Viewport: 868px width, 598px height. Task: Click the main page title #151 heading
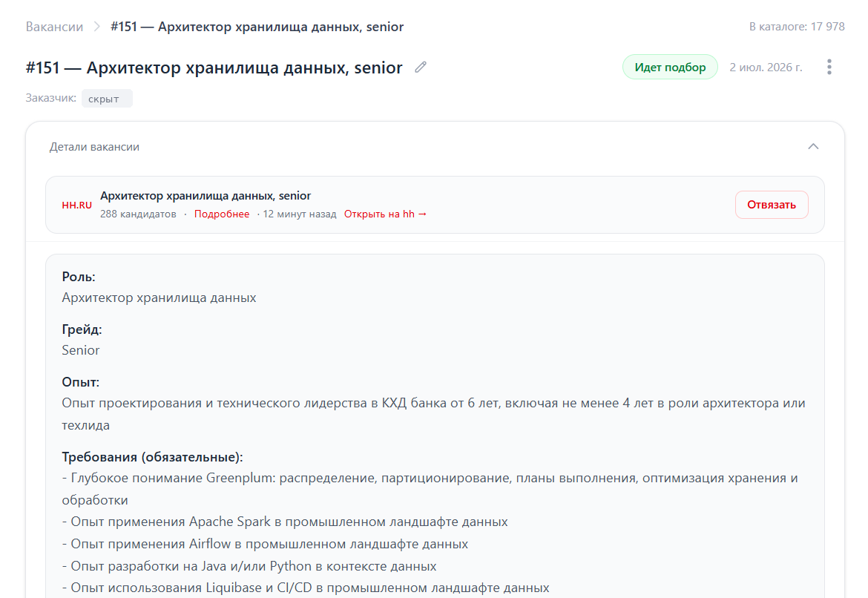[x=214, y=68]
